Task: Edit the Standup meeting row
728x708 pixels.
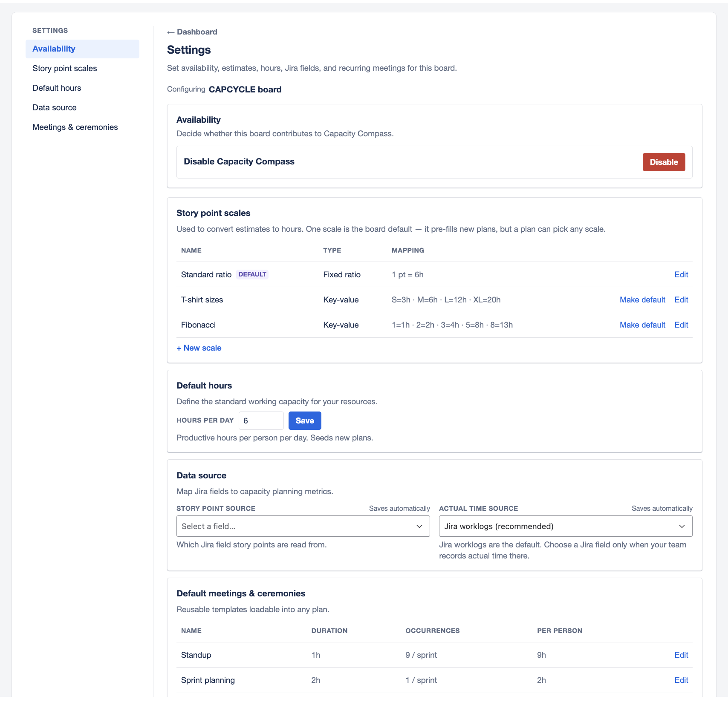Action: (x=681, y=655)
